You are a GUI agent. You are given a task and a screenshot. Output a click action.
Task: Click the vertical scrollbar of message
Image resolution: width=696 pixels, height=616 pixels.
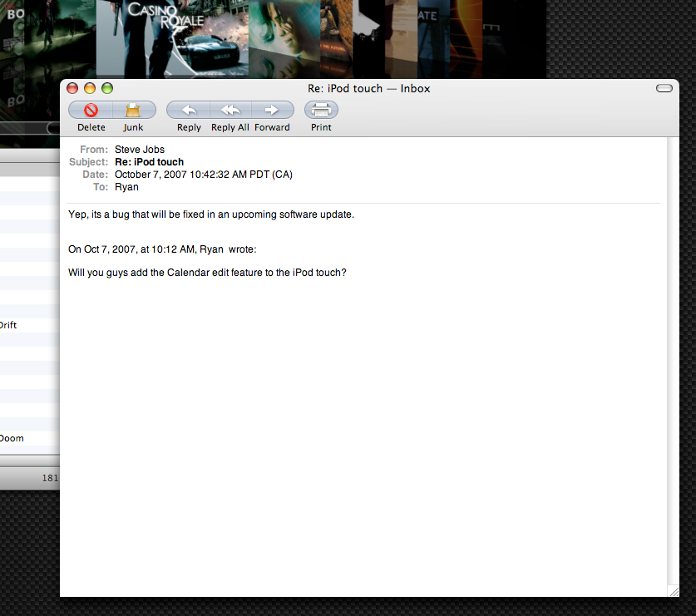pyautogui.click(x=673, y=362)
